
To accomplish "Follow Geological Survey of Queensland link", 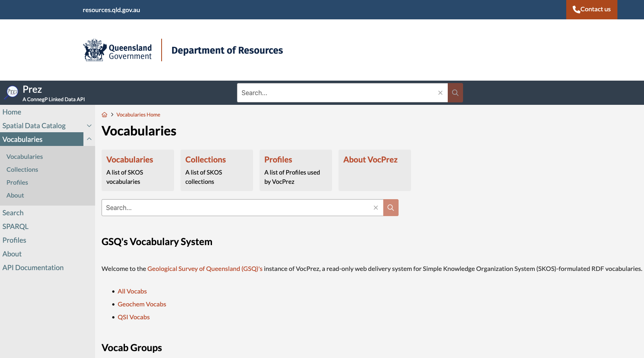I will point(205,268).
